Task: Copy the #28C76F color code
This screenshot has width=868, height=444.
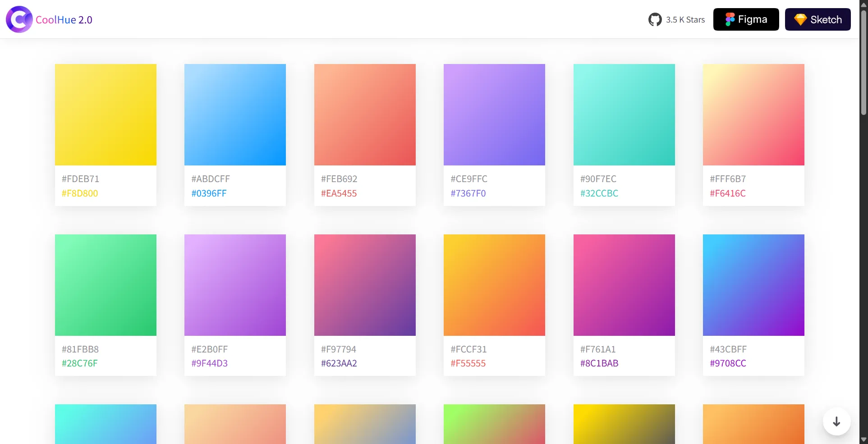Action: point(80,363)
